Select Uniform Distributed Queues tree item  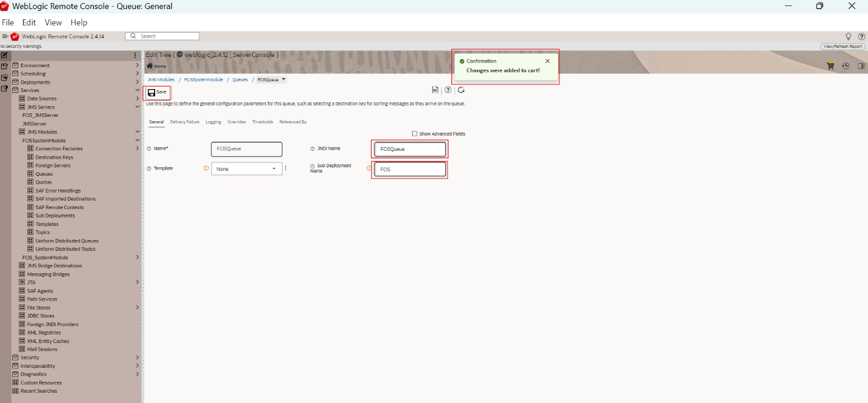pyautogui.click(x=67, y=241)
